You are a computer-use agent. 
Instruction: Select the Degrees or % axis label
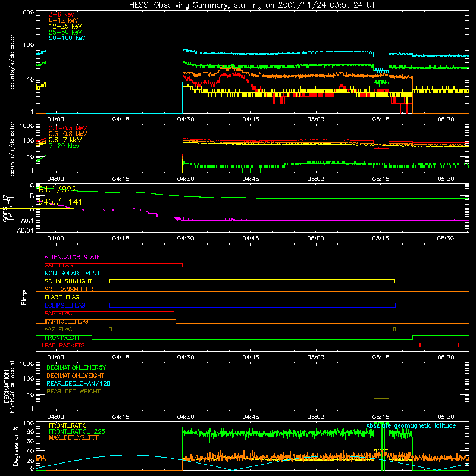(15, 446)
